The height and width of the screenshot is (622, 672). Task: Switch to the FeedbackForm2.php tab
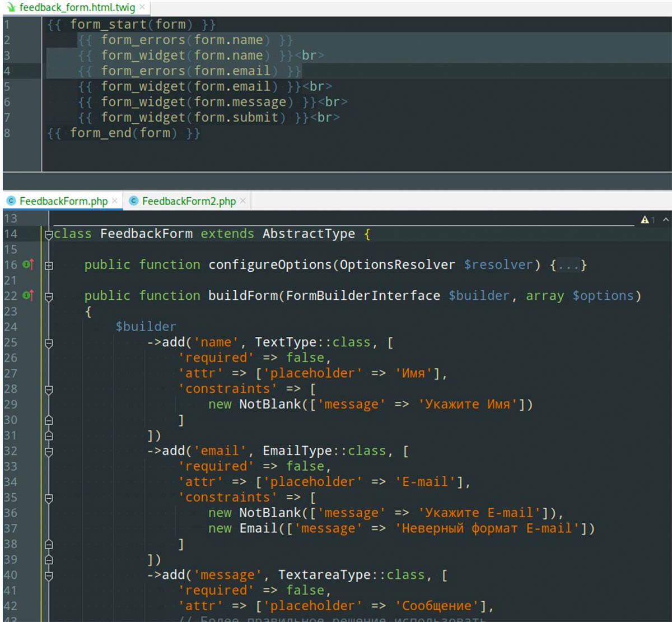click(188, 201)
